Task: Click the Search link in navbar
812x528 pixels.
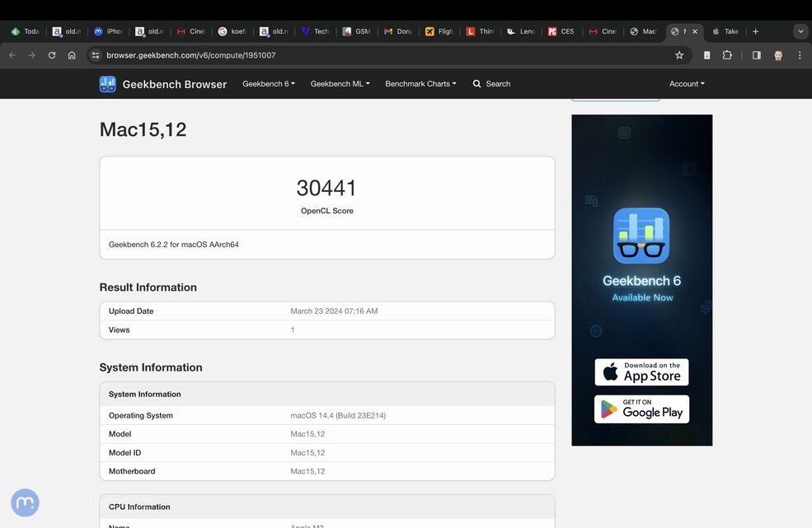Action: [x=491, y=84]
